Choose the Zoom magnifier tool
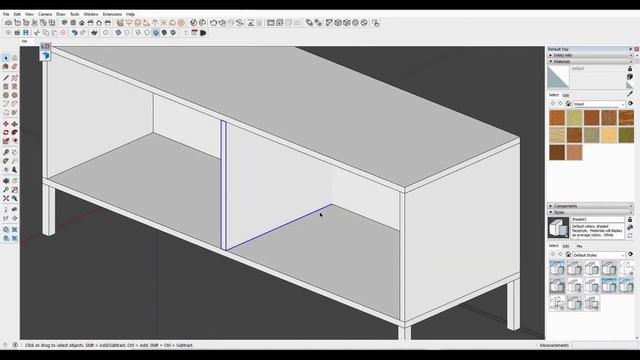 point(6,190)
